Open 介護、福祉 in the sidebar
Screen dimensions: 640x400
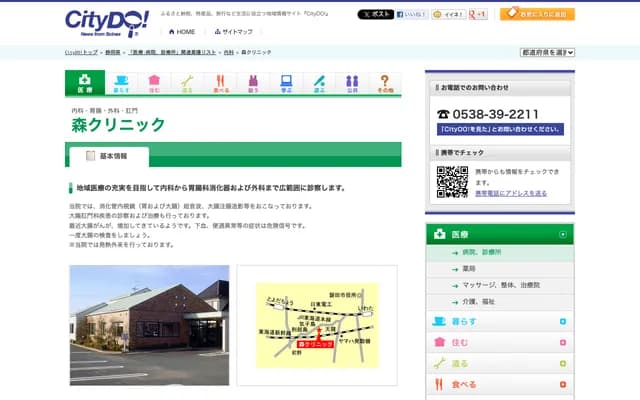[500, 302]
